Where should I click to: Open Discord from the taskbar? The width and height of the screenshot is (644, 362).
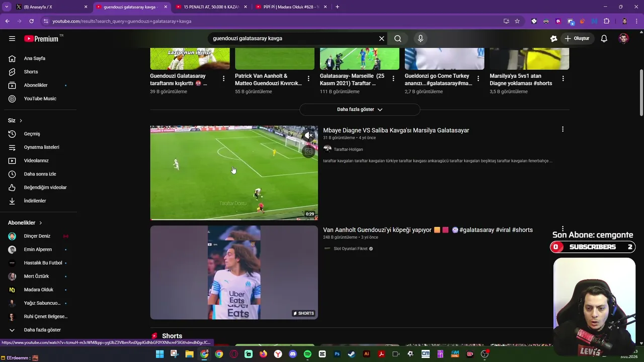[x=293, y=354]
